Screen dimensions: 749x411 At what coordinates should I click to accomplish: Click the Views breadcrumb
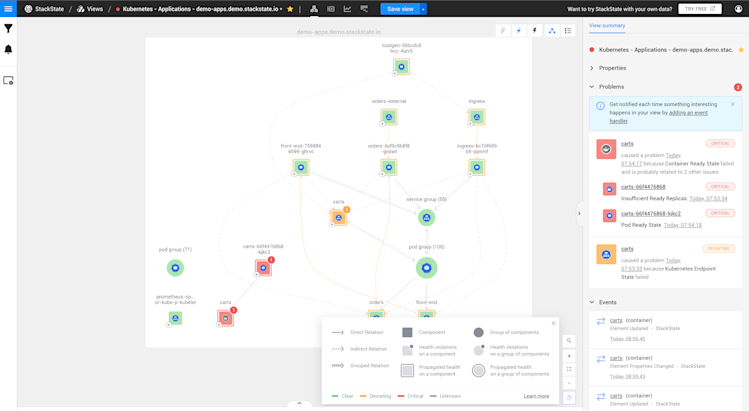[x=90, y=9]
